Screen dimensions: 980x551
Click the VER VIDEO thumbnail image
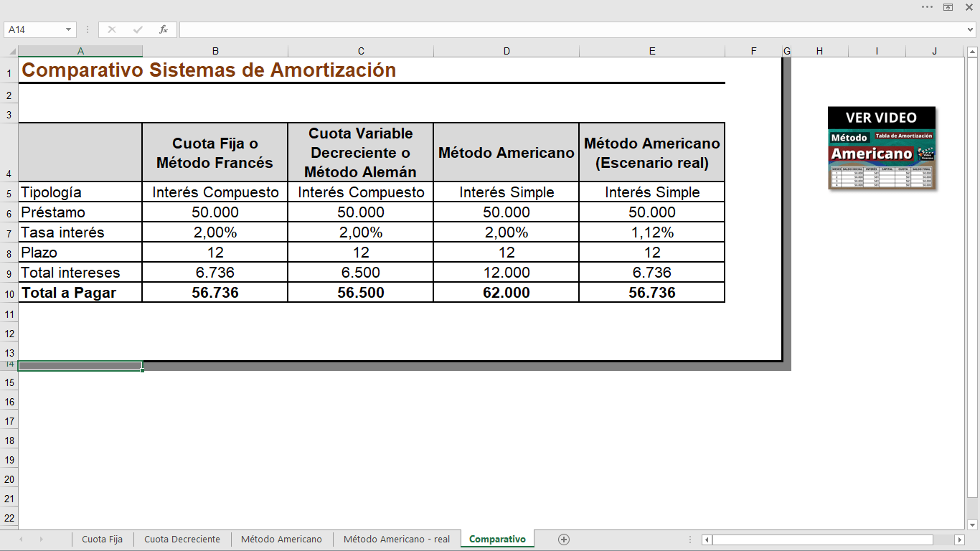click(x=881, y=149)
